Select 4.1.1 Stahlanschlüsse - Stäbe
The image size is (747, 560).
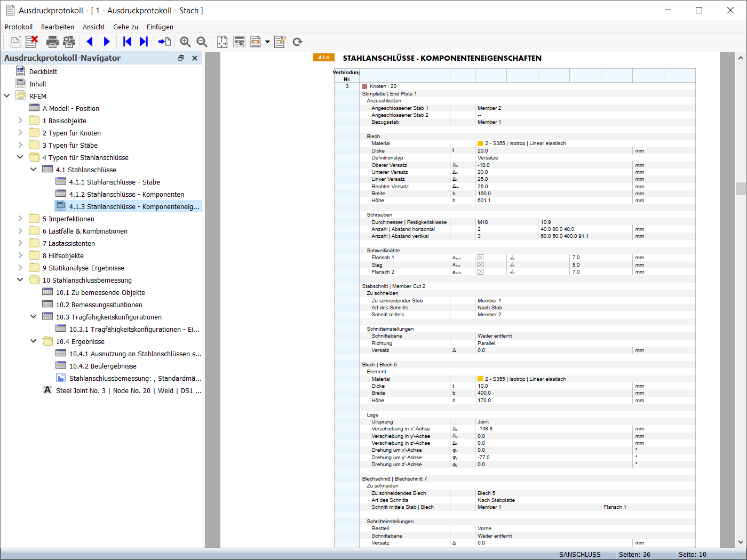click(x=115, y=182)
